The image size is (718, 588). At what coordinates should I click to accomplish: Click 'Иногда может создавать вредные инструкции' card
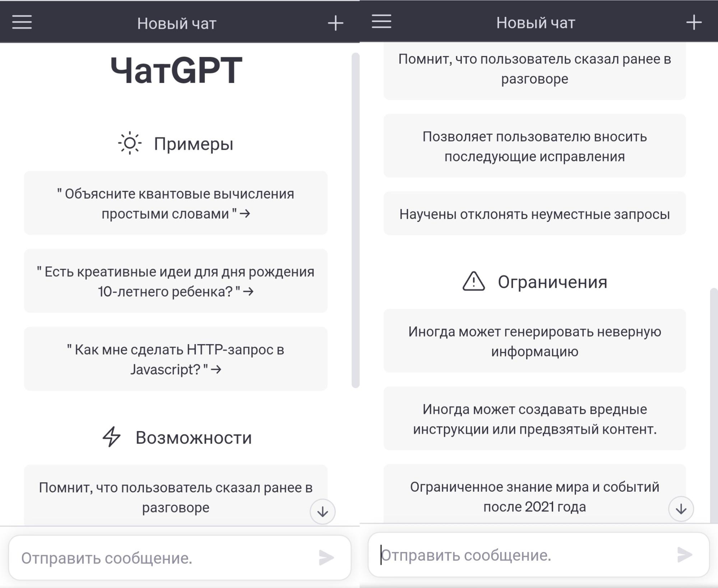pyautogui.click(x=535, y=418)
